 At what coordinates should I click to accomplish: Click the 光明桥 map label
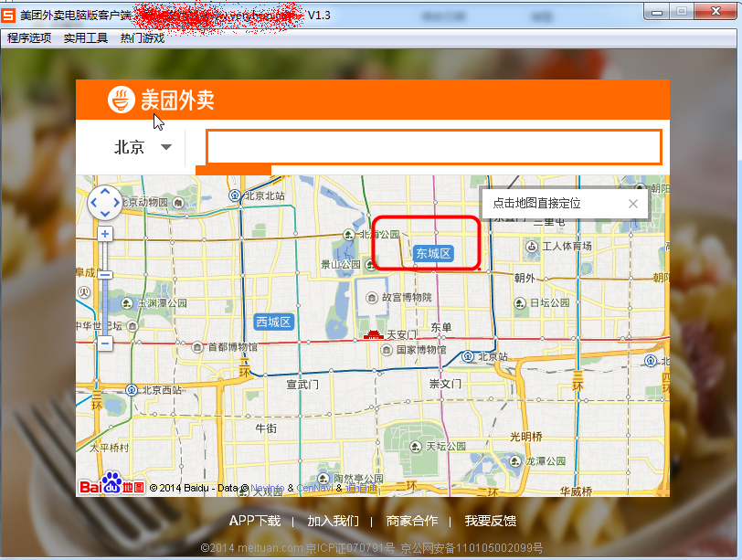(526, 437)
